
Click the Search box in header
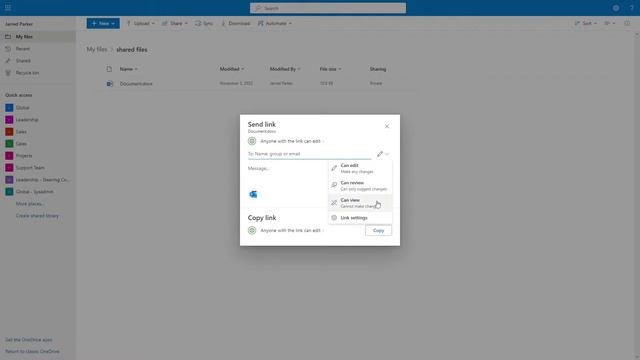pyautogui.click(x=328, y=8)
